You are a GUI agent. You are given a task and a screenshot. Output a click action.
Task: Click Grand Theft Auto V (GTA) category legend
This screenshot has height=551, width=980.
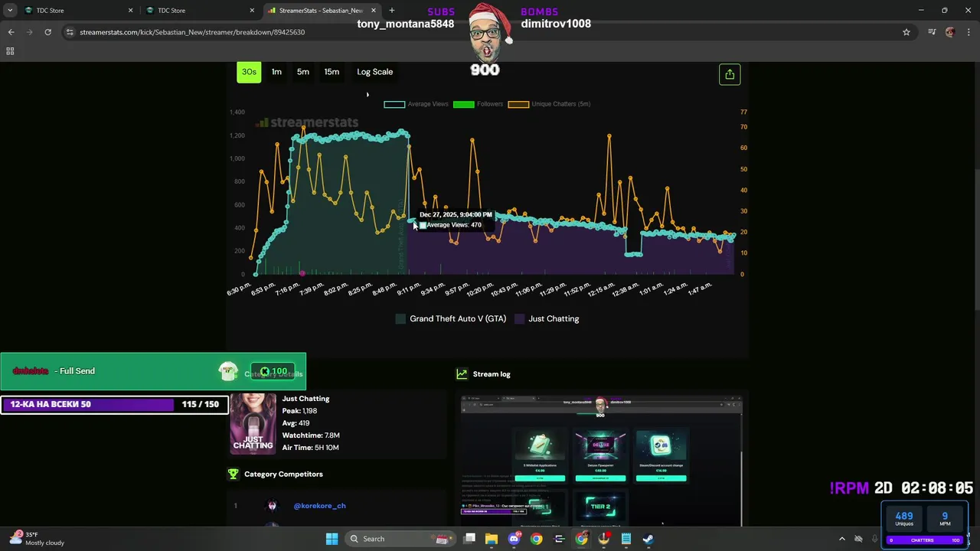tap(451, 318)
